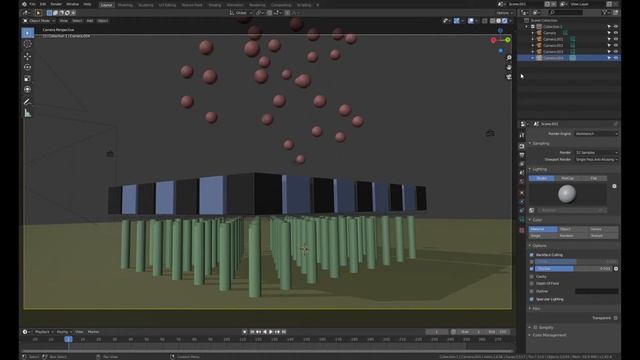The height and width of the screenshot is (360, 640).
Task: Switch to the Modeling workspace tab
Action: tap(125, 5)
